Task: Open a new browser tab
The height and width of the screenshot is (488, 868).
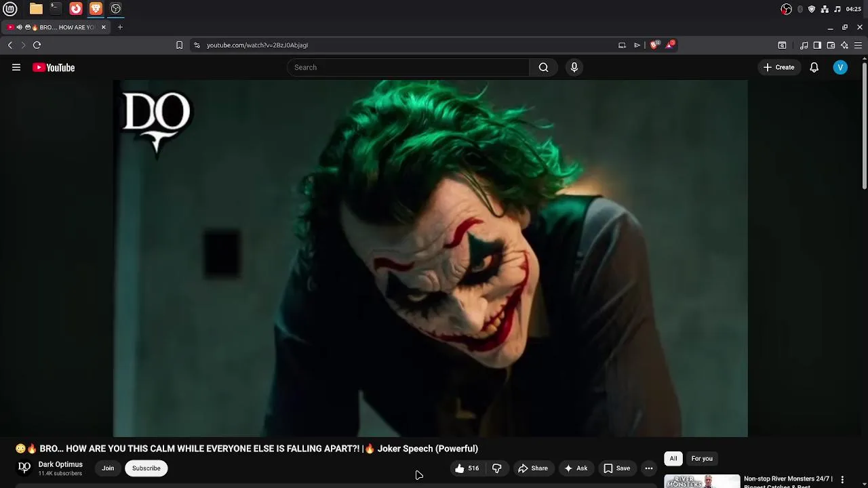Action: click(120, 27)
